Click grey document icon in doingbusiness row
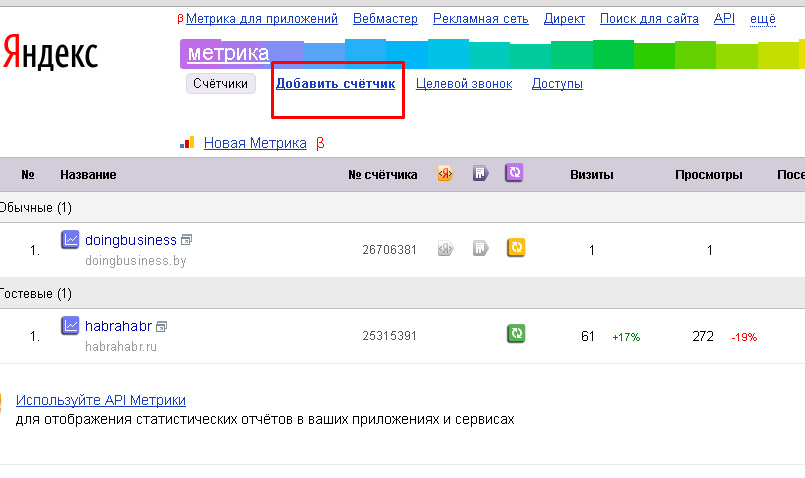Image resolution: width=805 pixels, height=478 pixels. (x=480, y=249)
